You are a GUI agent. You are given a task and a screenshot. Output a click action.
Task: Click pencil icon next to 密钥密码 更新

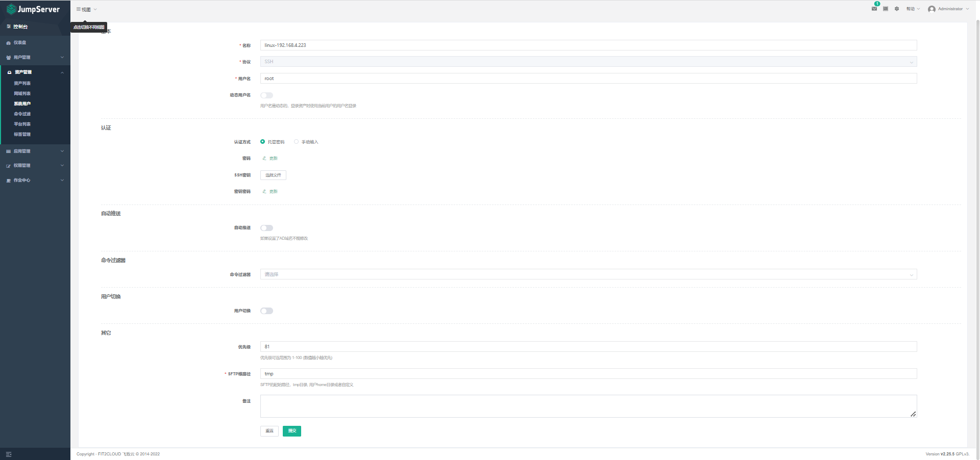click(264, 191)
